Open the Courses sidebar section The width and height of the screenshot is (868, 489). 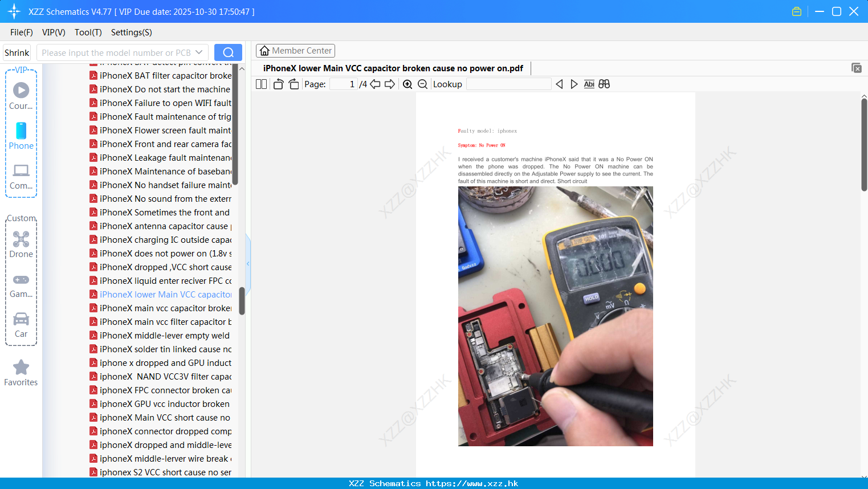coord(21,96)
